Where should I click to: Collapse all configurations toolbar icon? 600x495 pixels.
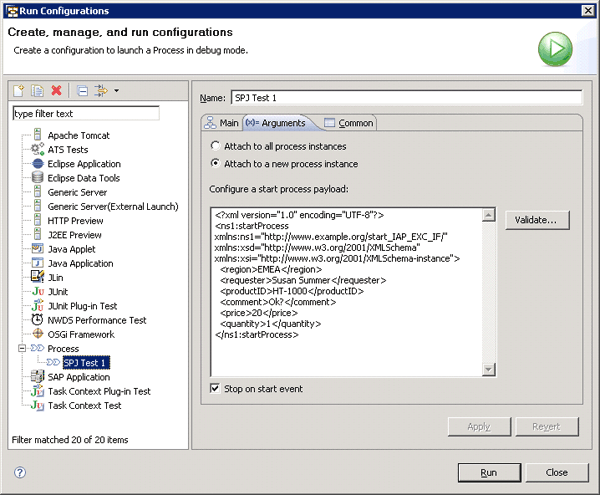pos(82,91)
